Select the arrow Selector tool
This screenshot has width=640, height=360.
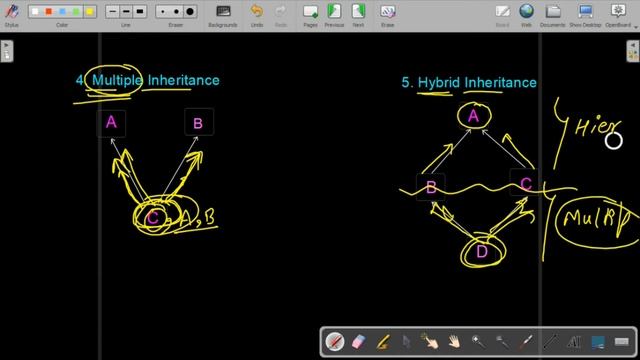click(406, 342)
